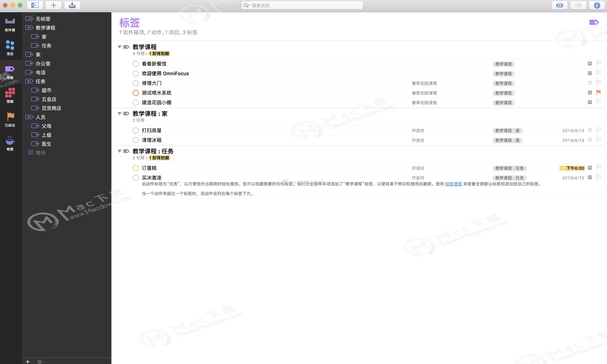
Task: Mark 清理冰箱 as complete
Action: pyautogui.click(x=136, y=140)
